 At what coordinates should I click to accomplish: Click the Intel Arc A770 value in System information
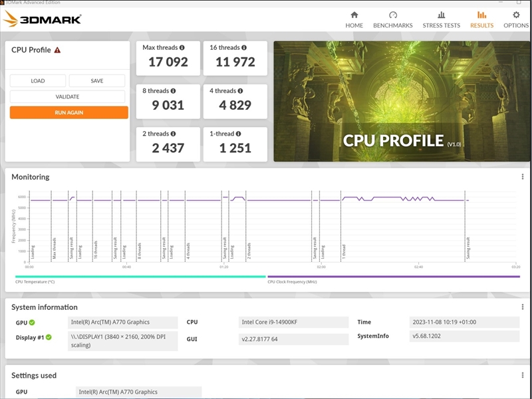[122, 322]
